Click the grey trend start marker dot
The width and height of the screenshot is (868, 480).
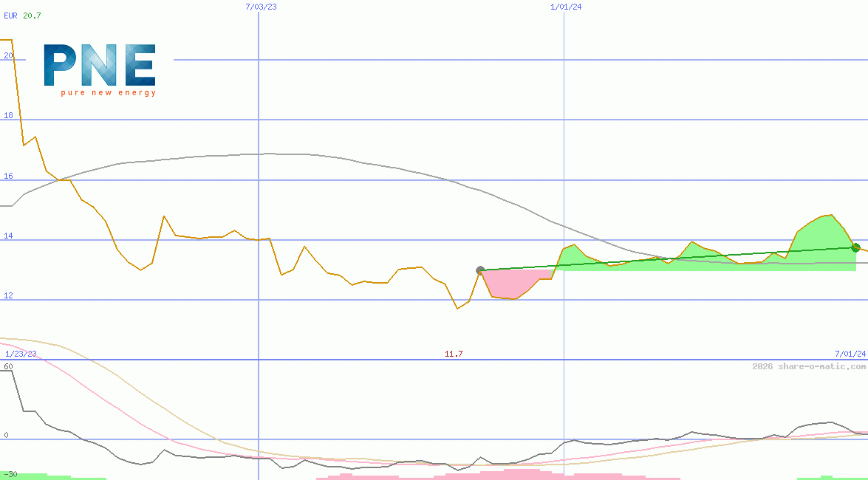coord(480,270)
